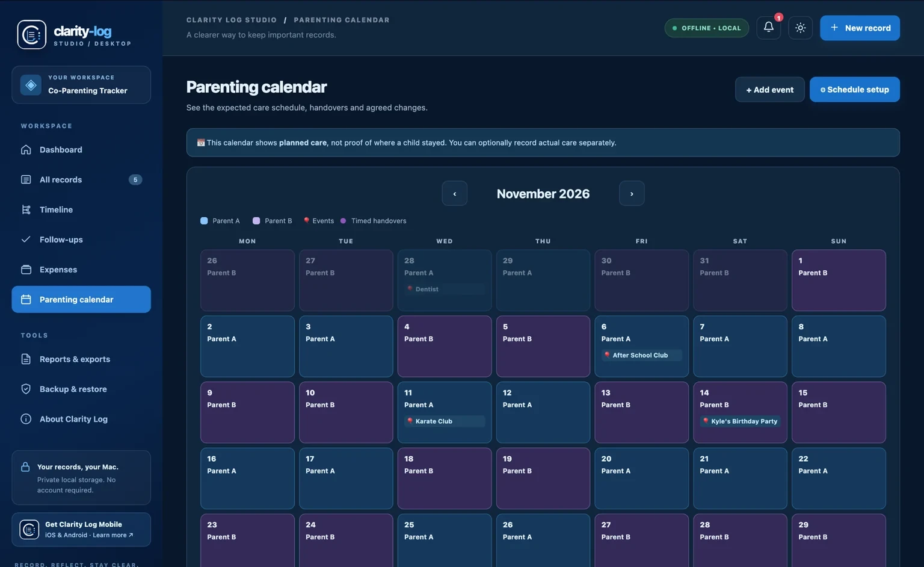Click the New record button
924x567 pixels.
click(x=860, y=28)
